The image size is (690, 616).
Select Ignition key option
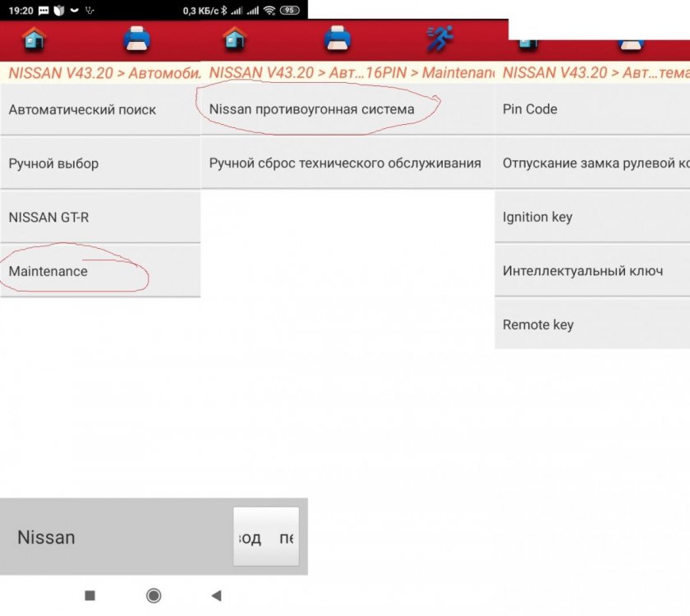(x=592, y=217)
